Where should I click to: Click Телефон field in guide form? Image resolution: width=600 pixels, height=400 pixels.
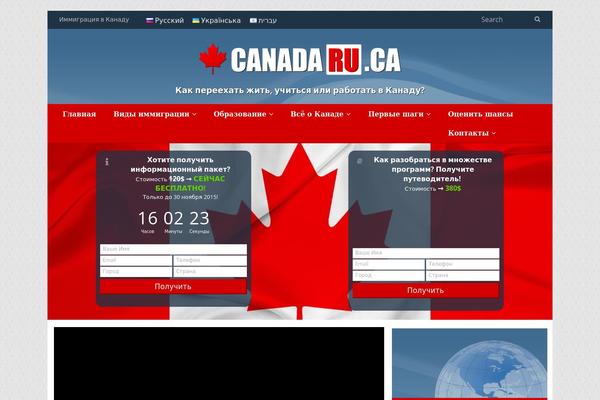[463, 264]
